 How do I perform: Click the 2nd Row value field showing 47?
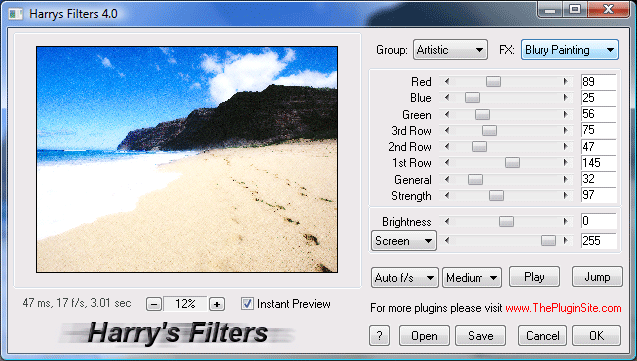click(x=598, y=147)
